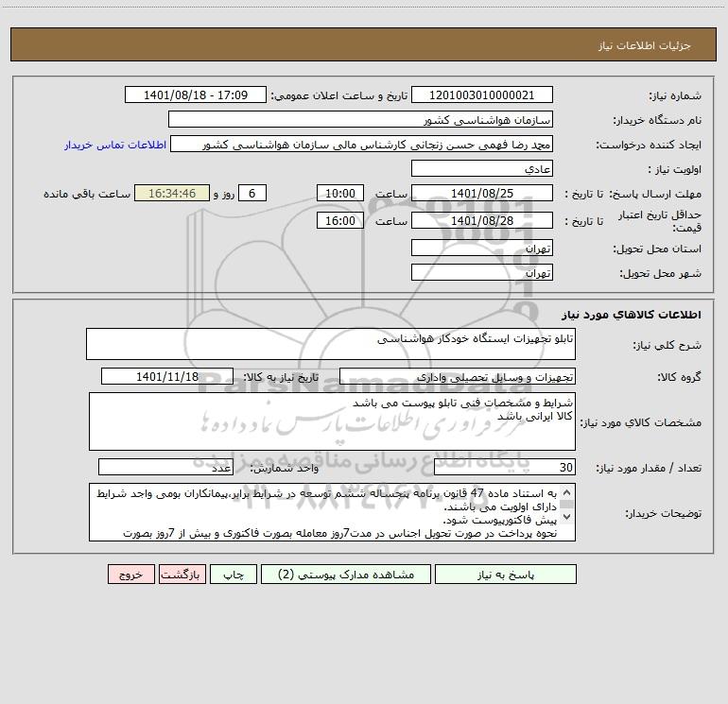Screen dimensions: 728x704
Task: Click the remaining days field 6
Action: click(252, 193)
